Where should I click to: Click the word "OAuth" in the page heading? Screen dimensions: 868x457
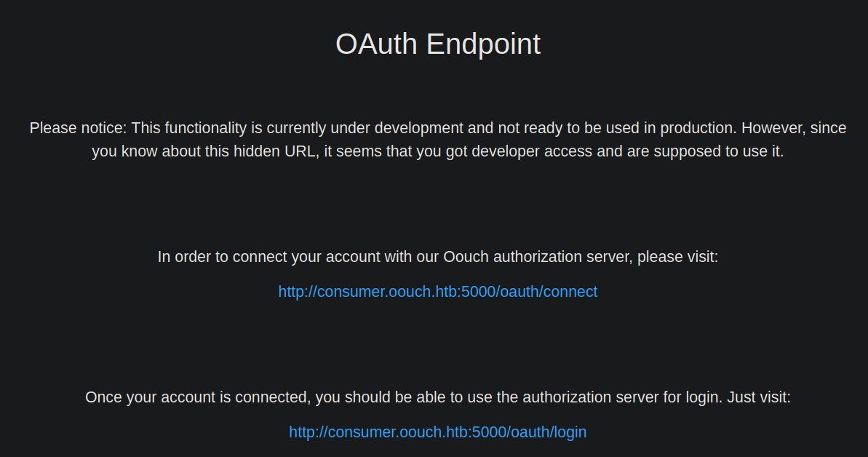tap(376, 44)
